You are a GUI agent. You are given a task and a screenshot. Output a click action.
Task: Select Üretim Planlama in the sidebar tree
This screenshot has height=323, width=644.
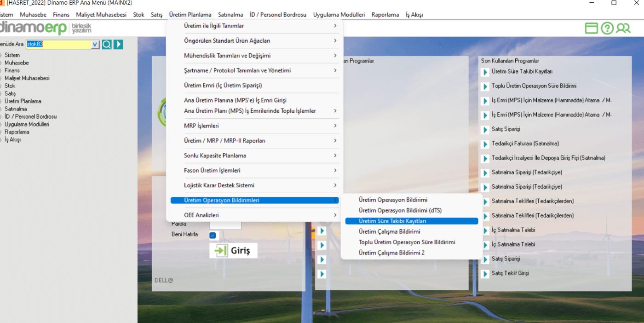[x=23, y=101]
